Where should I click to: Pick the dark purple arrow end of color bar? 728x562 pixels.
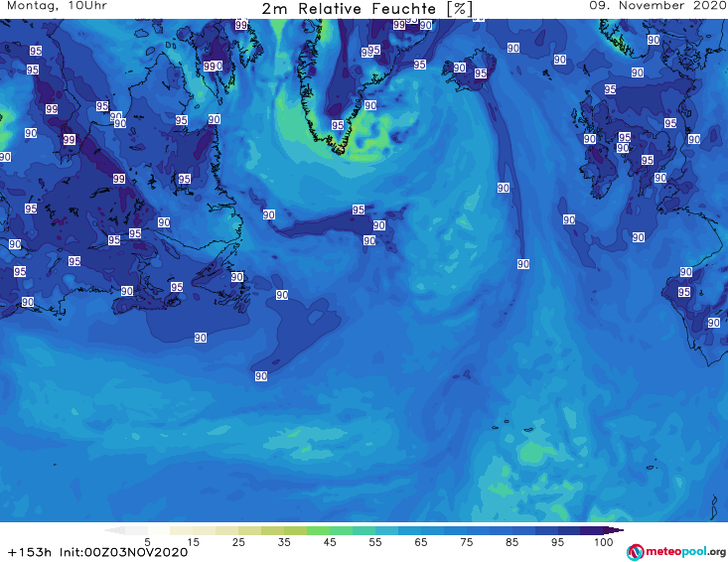click(x=614, y=530)
